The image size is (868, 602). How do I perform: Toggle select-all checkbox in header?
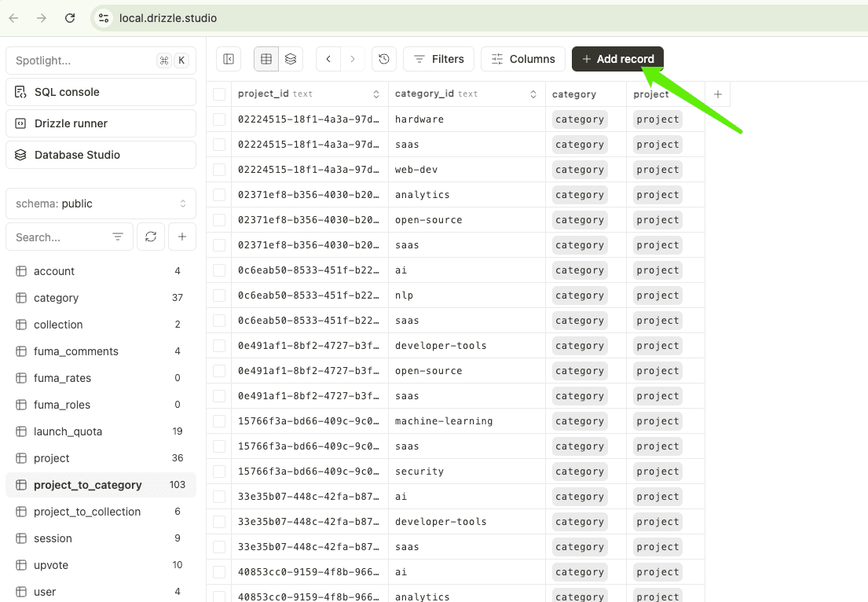(x=219, y=94)
